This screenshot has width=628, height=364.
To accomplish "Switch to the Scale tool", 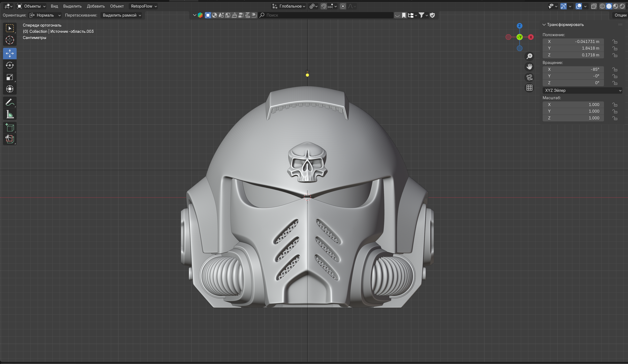I will [x=10, y=77].
